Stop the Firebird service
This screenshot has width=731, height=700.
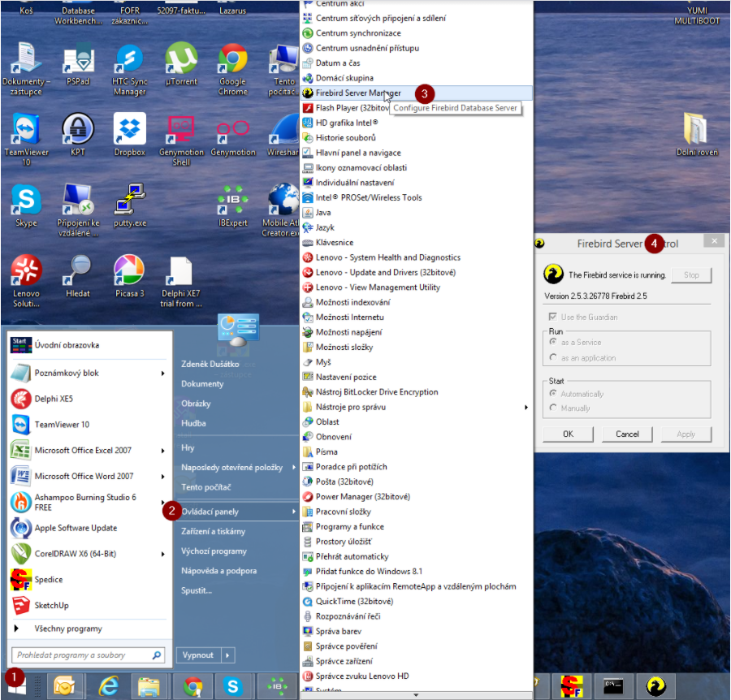(691, 275)
